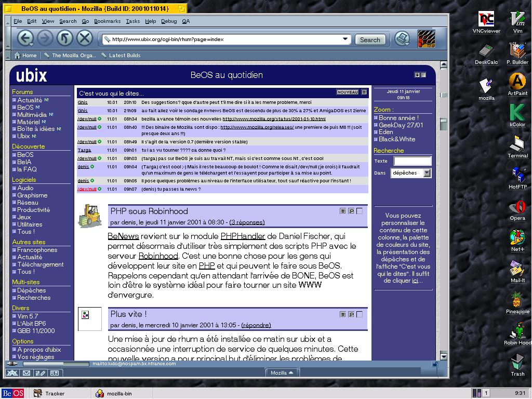532x399 pixels.
Task: Open Net+ desktop icon
Action: (x=517, y=241)
